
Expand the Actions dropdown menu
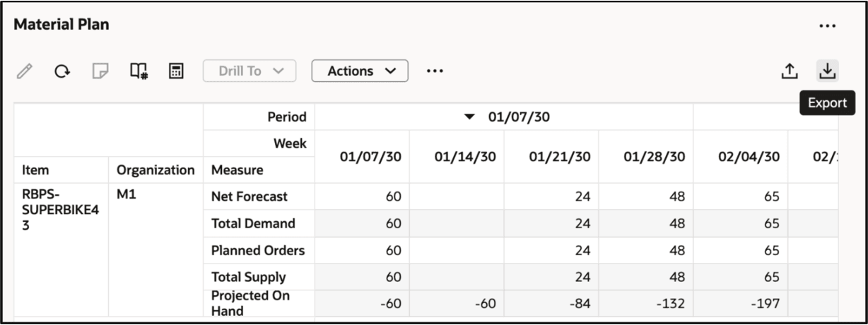[360, 71]
